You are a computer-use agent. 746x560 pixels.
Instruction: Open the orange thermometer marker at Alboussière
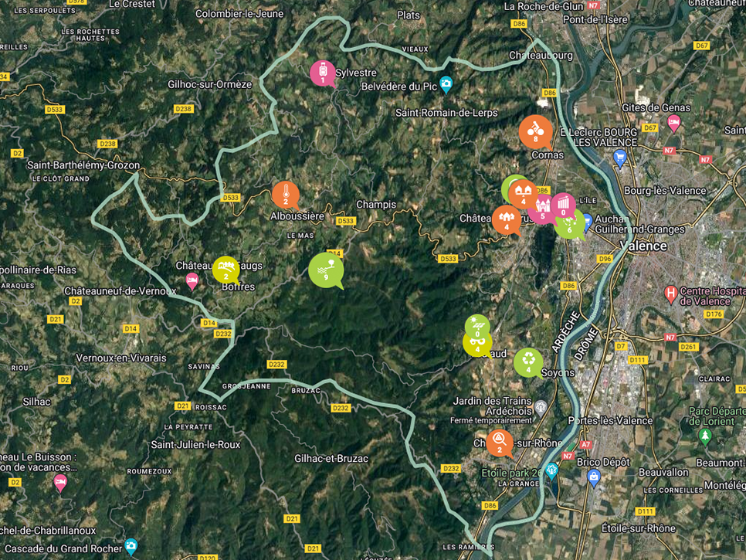pos(286,195)
